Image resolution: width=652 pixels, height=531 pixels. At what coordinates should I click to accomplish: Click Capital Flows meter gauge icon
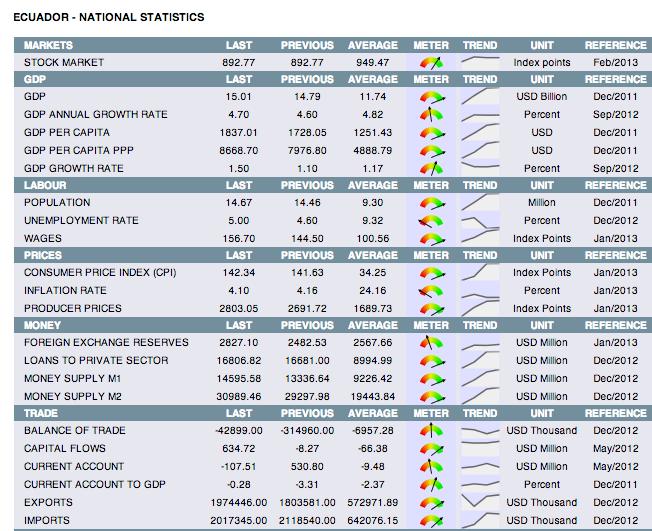[x=432, y=449]
